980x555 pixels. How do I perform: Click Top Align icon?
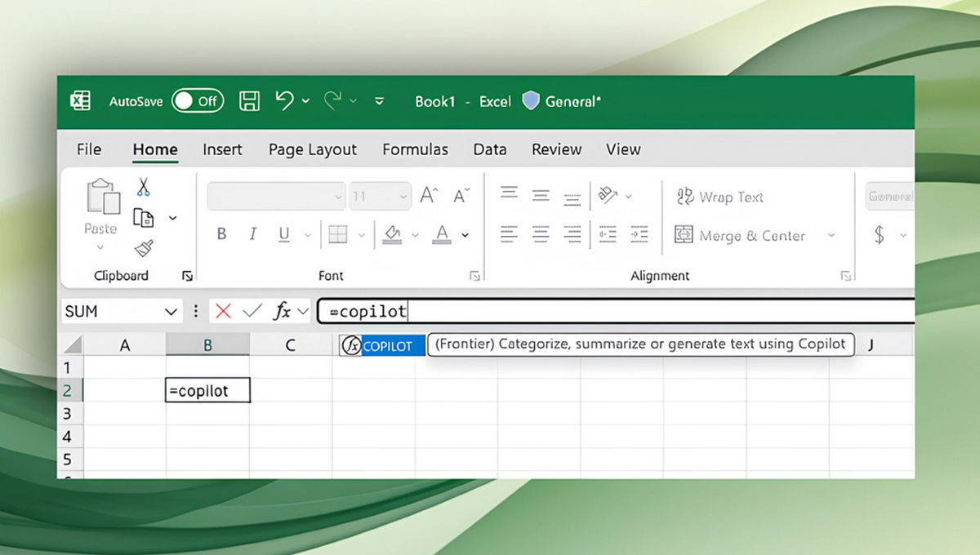pyautogui.click(x=510, y=194)
